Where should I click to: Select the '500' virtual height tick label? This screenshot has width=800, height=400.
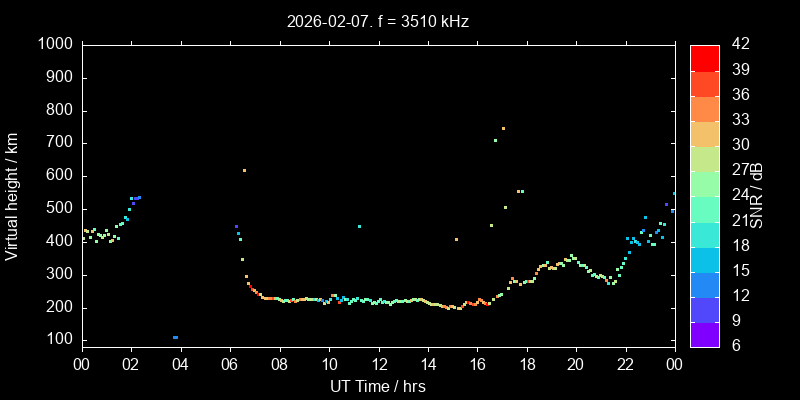tap(59, 208)
